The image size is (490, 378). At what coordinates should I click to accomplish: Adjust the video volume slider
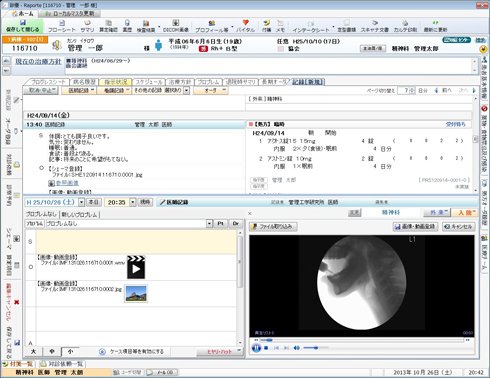tap(315, 348)
